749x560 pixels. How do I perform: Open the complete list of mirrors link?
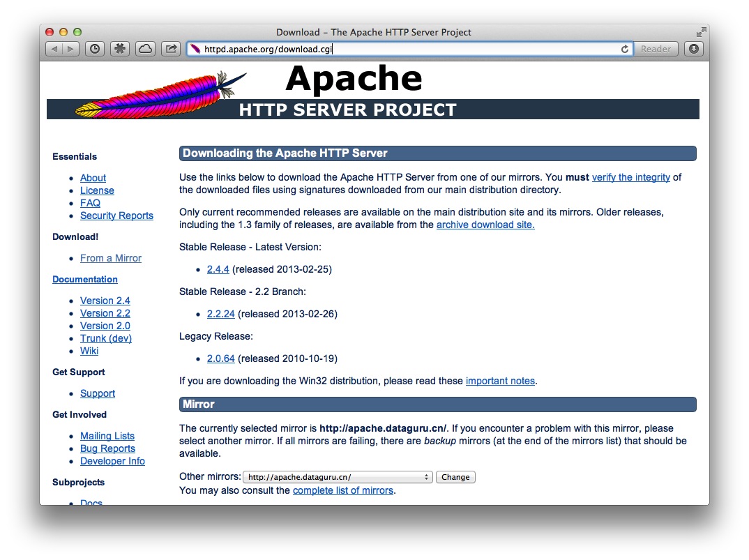[x=343, y=490]
